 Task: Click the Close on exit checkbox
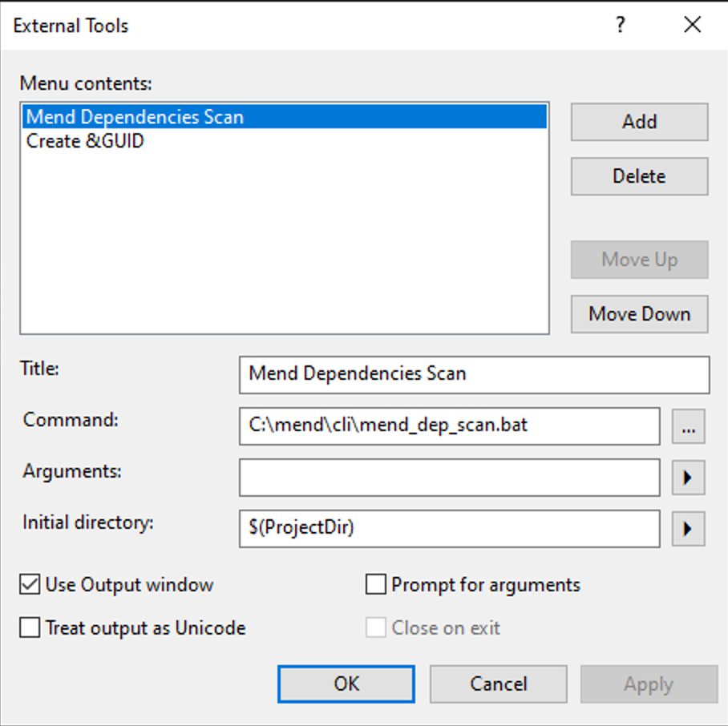(374, 628)
